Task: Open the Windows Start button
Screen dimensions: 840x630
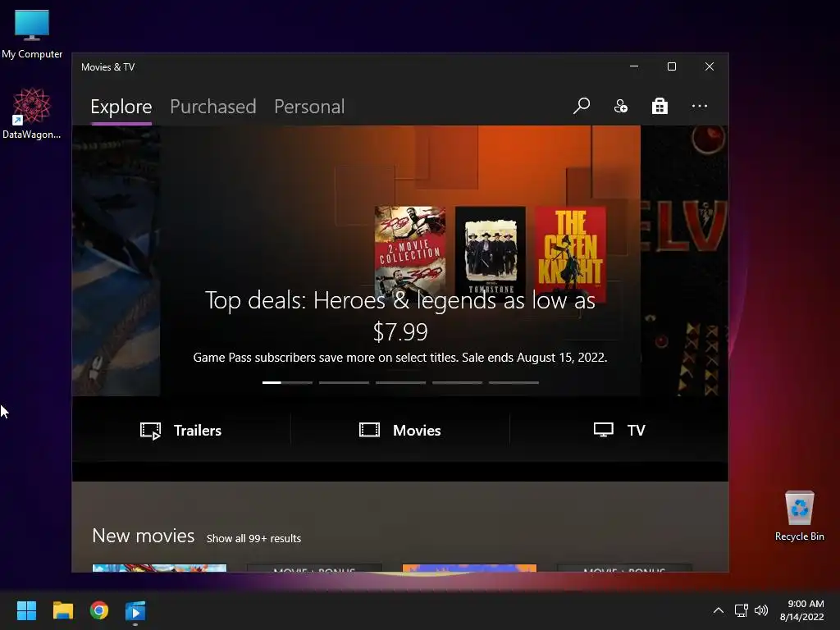Action: click(26, 610)
